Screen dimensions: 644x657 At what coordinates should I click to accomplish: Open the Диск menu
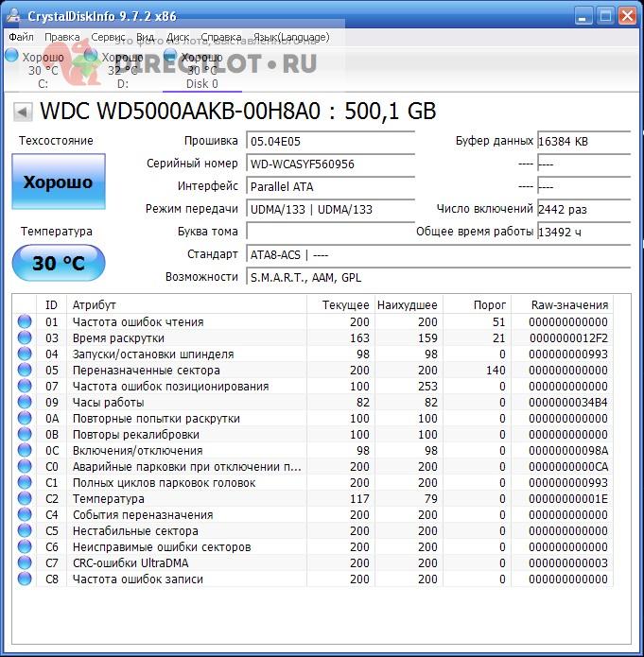click(x=178, y=37)
